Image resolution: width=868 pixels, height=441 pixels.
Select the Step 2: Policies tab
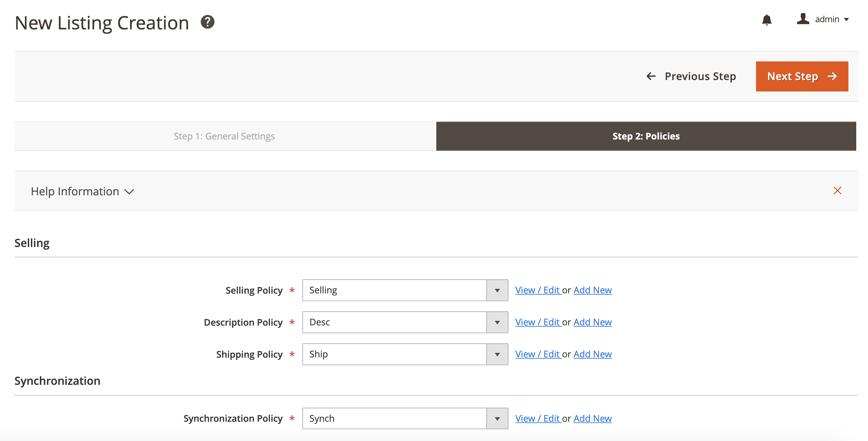point(646,136)
